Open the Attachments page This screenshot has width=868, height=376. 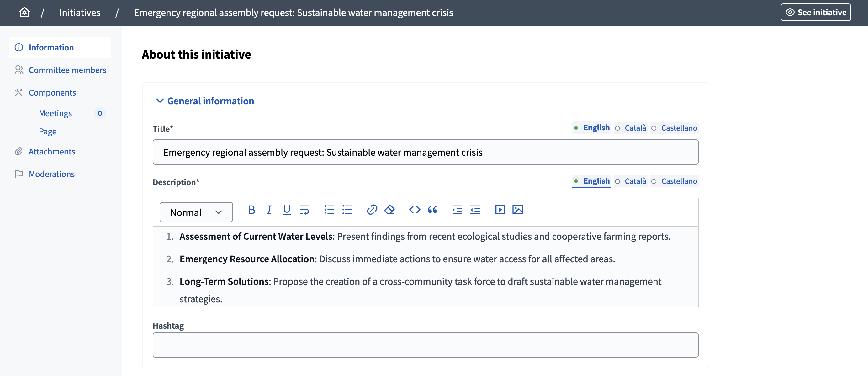click(x=52, y=151)
